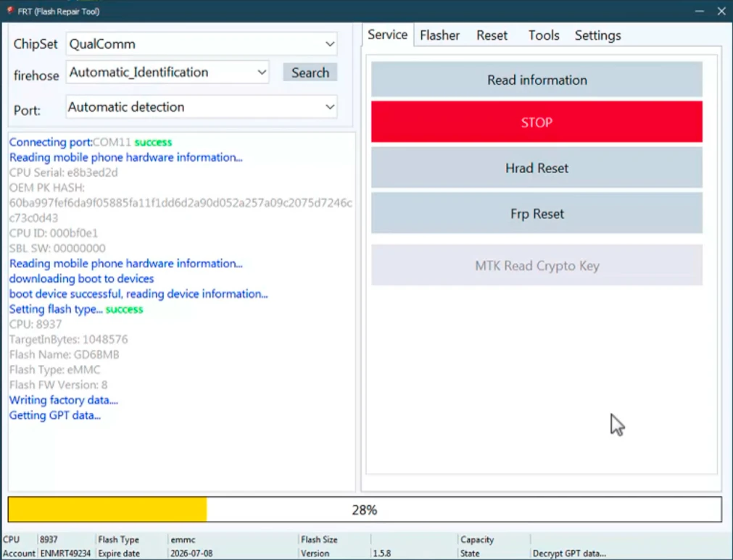Image resolution: width=733 pixels, height=560 pixels.
Task: Run the Frp Reset operation
Action: (537, 214)
